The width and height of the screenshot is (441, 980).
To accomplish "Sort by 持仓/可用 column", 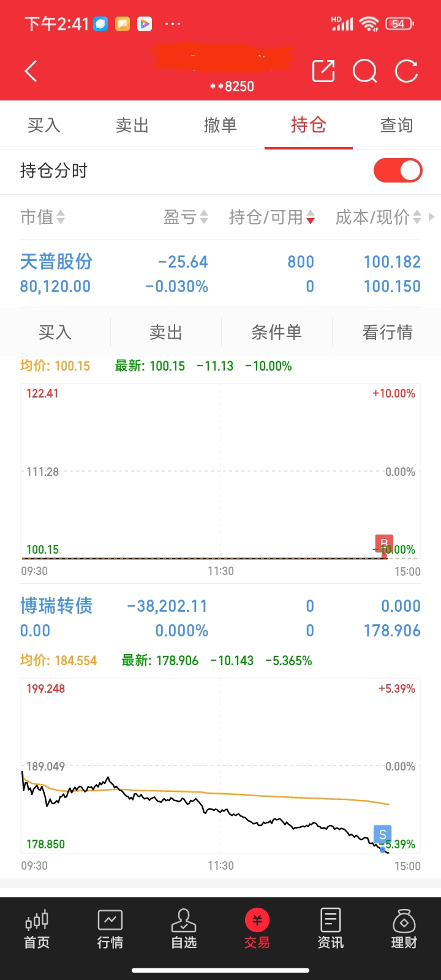I will (311, 217).
